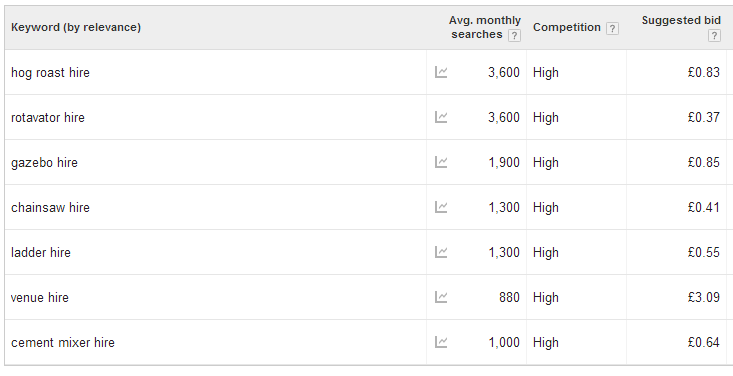Select the 'ladder hire' keyword
Image resolution: width=733 pixels, height=376 pixels.
(x=41, y=252)
